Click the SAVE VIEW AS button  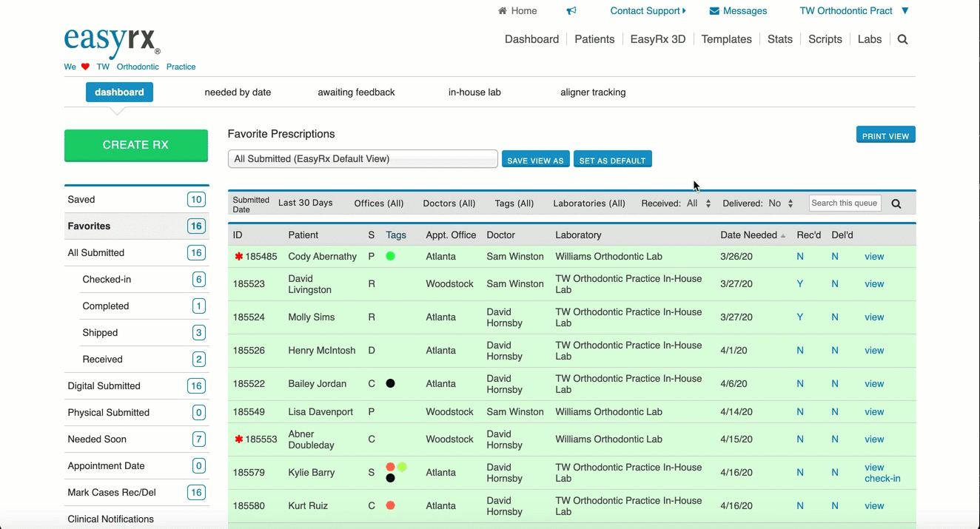[x=535, y=160]
